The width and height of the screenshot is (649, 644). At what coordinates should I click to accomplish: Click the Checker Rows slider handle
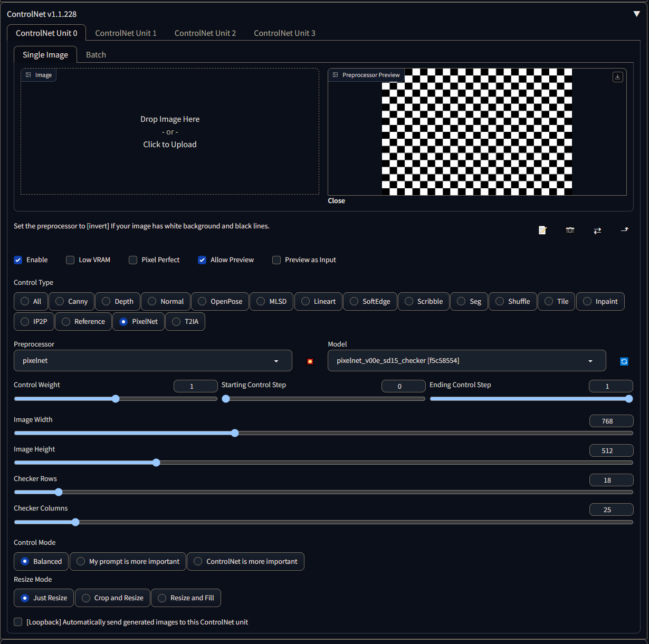pyautogui.click(x=59, y=492)
